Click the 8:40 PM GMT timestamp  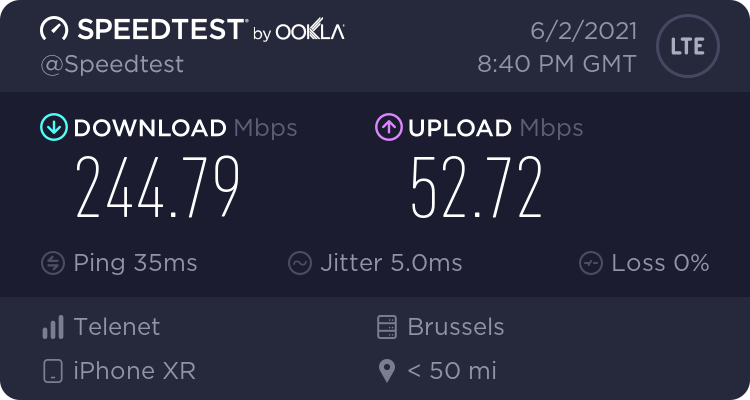coord(557,64)
